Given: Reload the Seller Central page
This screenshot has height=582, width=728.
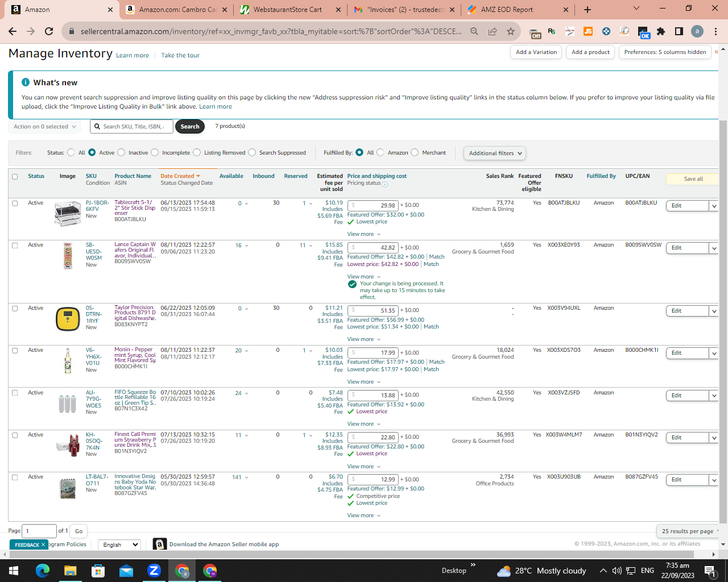Looking at the screenshot, I should coord(49,31).
